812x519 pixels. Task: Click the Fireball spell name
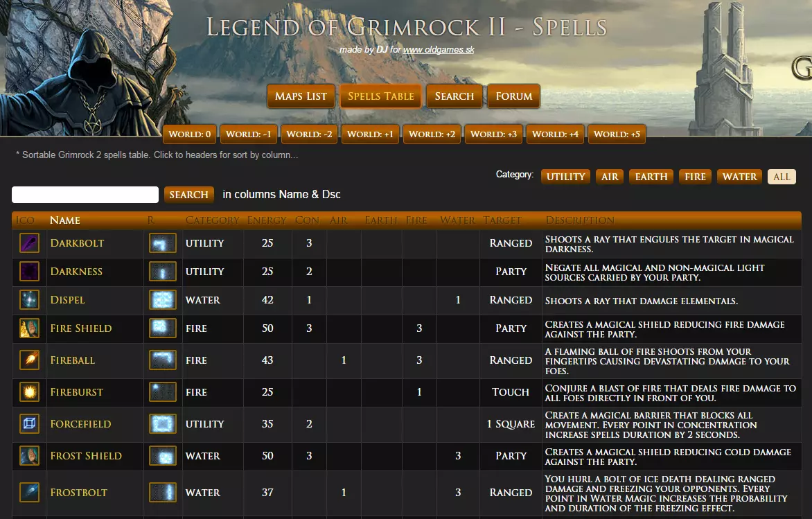pyautogui.click(x=73, y=360)
